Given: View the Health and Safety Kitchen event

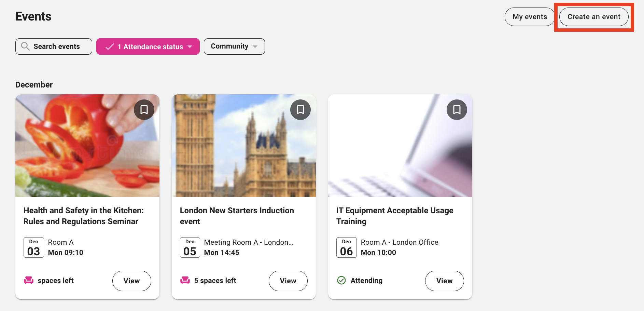Looking at the screenshot, I should (131, 281).
